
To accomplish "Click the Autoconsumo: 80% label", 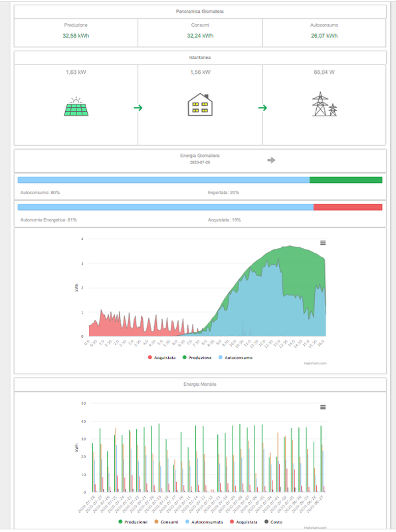I will coord(40,192).
